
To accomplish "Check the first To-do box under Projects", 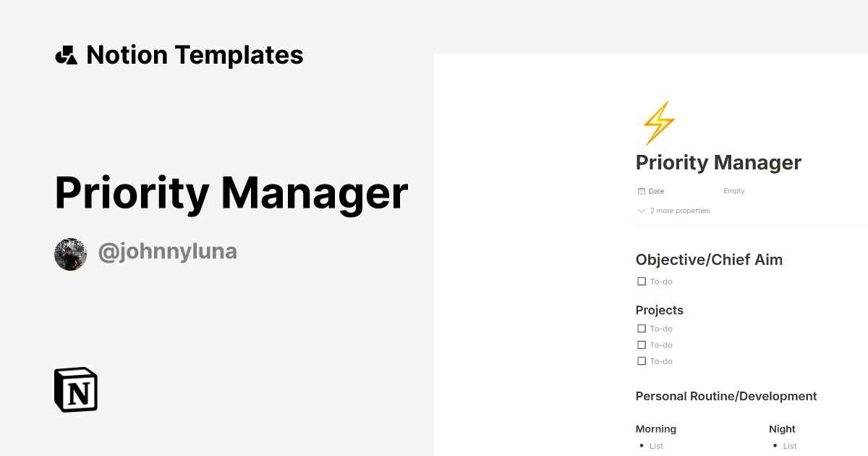I will (x=641, y=328).
